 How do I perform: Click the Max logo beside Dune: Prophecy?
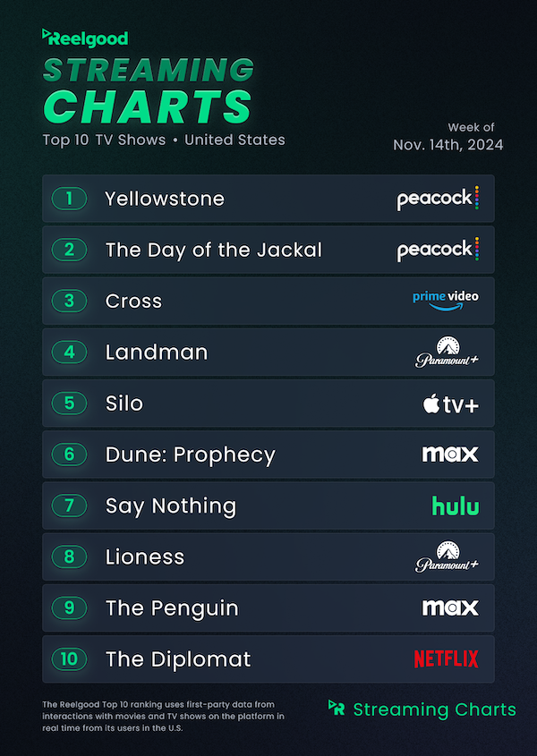point(450,454)
